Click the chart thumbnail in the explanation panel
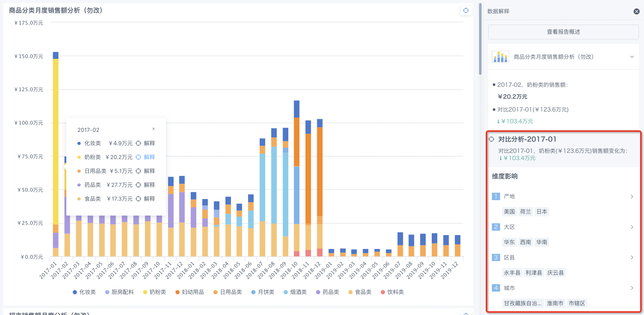 500,57
